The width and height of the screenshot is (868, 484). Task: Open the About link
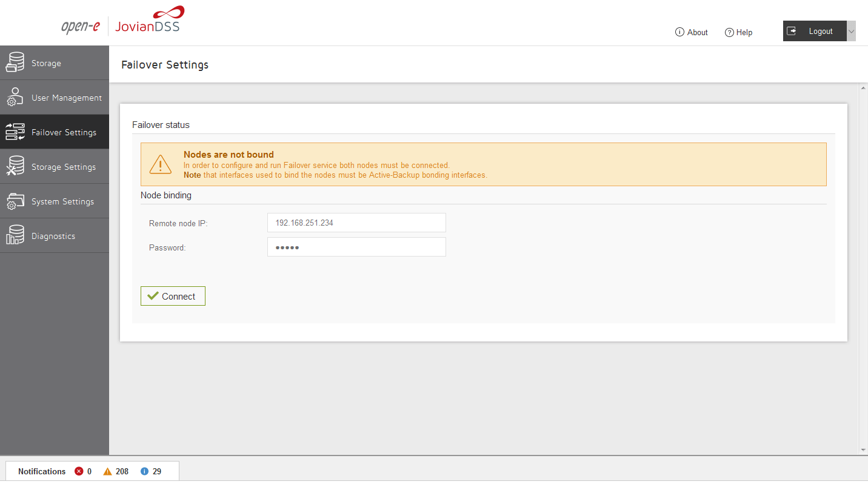[692, 32]
